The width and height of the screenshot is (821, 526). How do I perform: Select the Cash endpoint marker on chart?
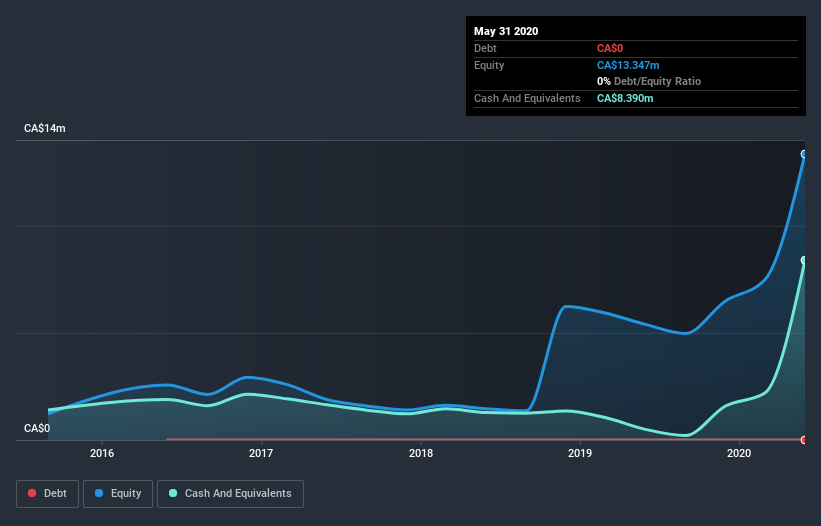point(804,260)
